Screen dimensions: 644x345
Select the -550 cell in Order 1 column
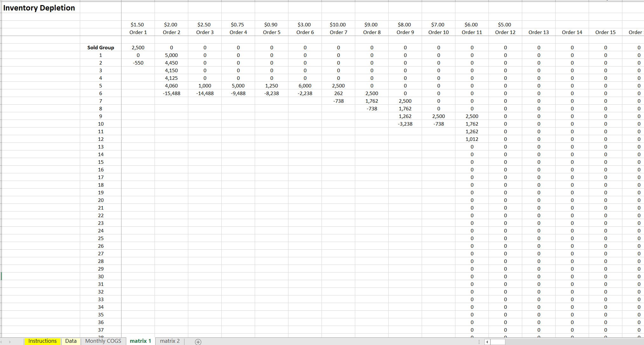[x=138, y=63]
